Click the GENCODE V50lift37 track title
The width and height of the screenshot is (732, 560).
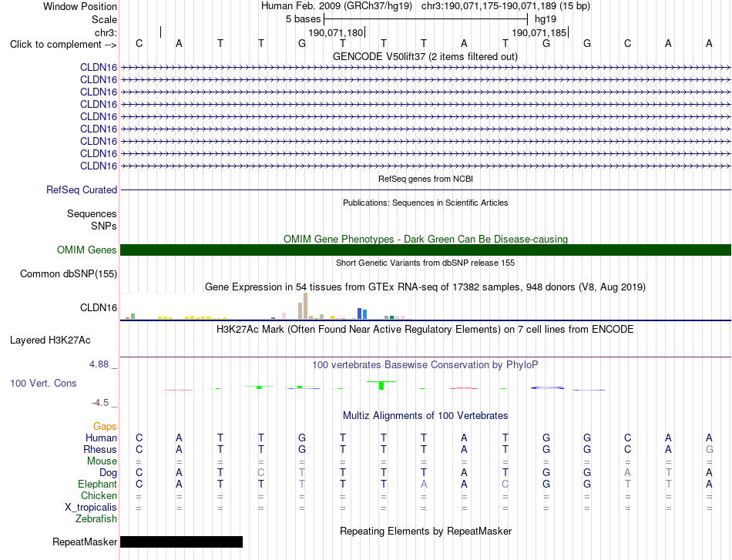425,56
